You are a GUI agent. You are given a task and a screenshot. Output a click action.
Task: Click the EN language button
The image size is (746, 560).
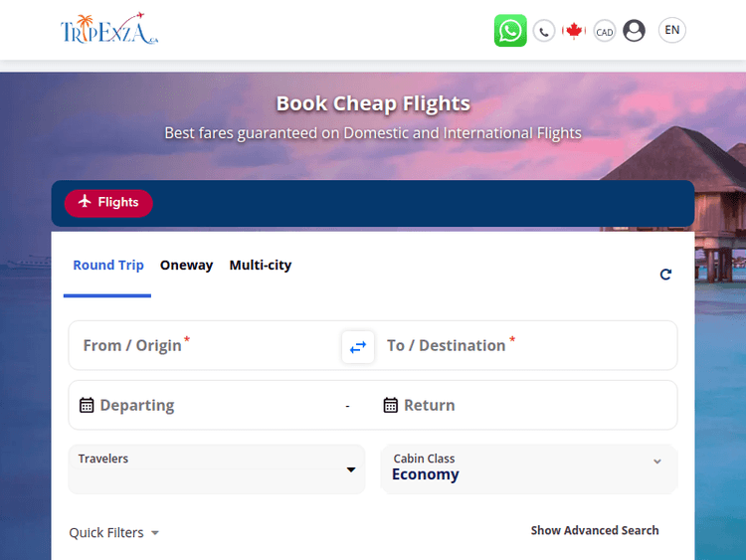(x=672, y=30)
